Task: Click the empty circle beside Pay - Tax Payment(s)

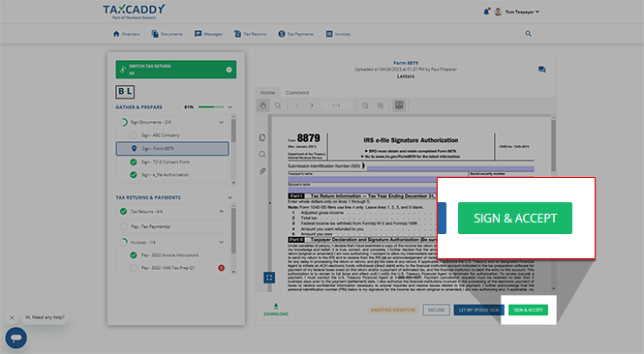Action: coord(123,226)
